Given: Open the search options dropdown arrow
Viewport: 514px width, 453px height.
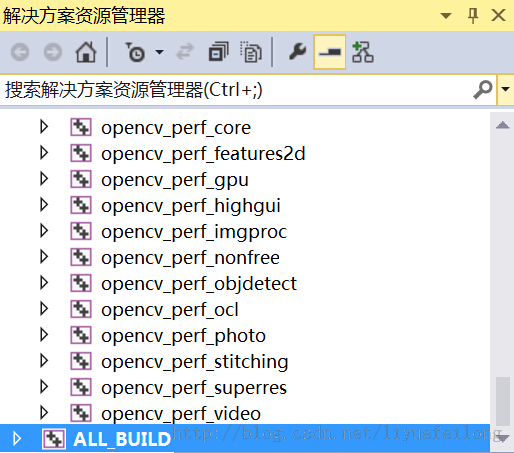Looking at the screenshot, I should point(505,89).
